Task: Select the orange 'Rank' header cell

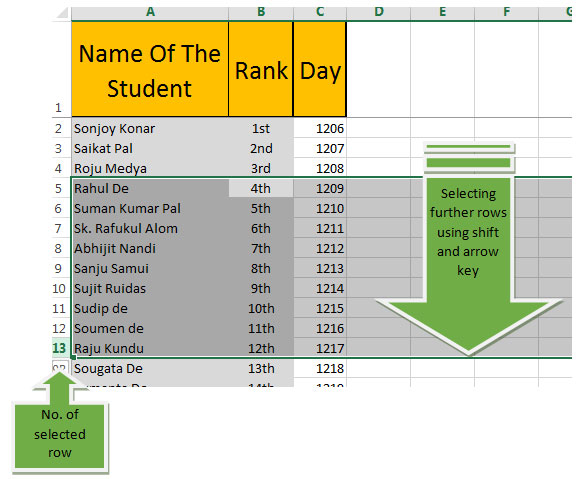Action: coord(261,69)
